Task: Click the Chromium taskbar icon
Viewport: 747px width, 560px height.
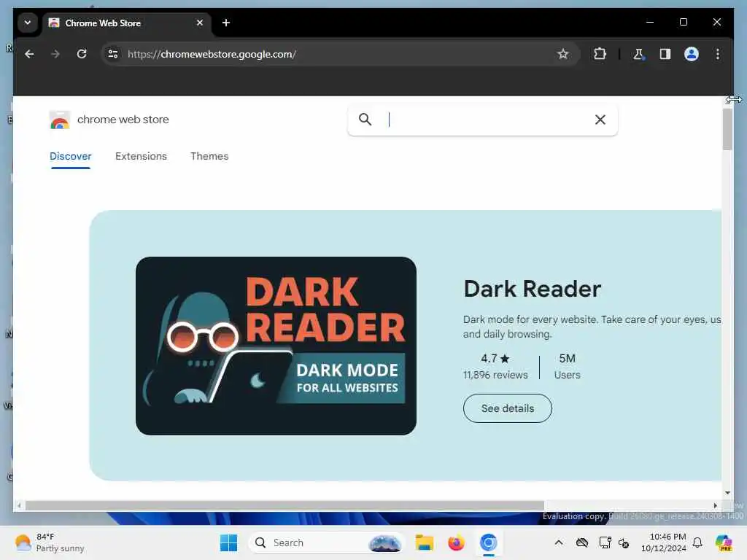Action: coord(488,542)
